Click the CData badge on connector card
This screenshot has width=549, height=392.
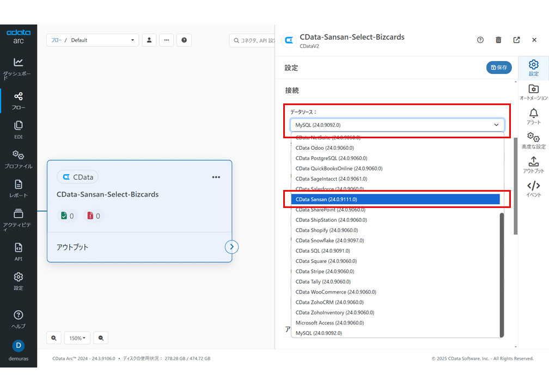click(x=77, y=177)
